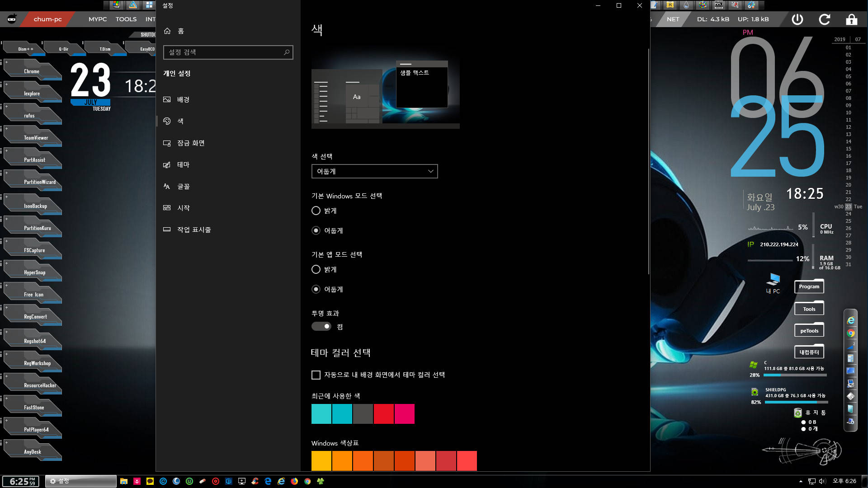Open the 휴지통 recycle bin widget icon
The height and width of the screenshot is (488, 868).
click(798, 413)
